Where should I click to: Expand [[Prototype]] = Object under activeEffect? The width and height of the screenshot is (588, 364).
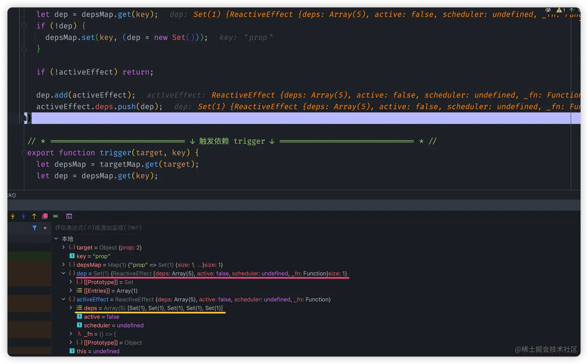click(x=71, y=343)
